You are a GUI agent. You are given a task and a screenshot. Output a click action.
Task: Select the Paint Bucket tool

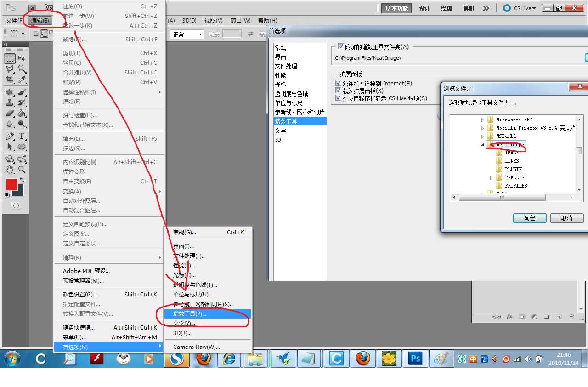(x=22, y=113)
